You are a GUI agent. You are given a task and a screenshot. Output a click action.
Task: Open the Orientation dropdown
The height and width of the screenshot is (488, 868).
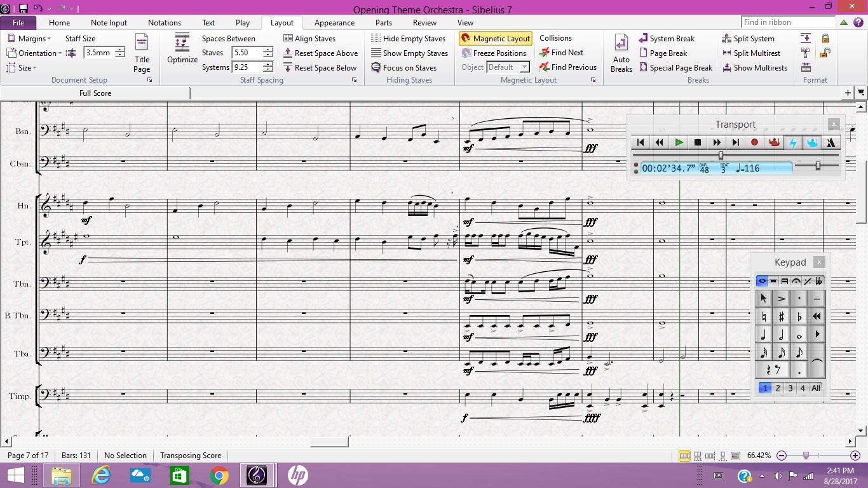(34, 53)
